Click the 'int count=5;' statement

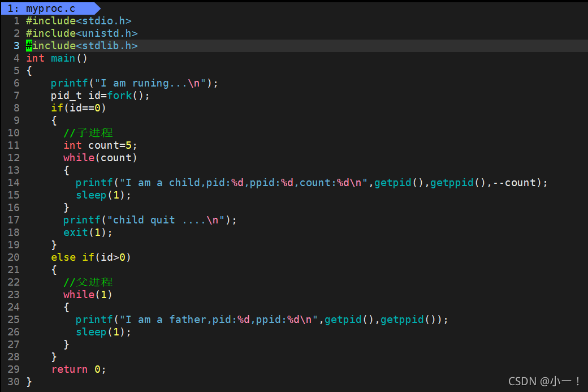coord(100,145)
